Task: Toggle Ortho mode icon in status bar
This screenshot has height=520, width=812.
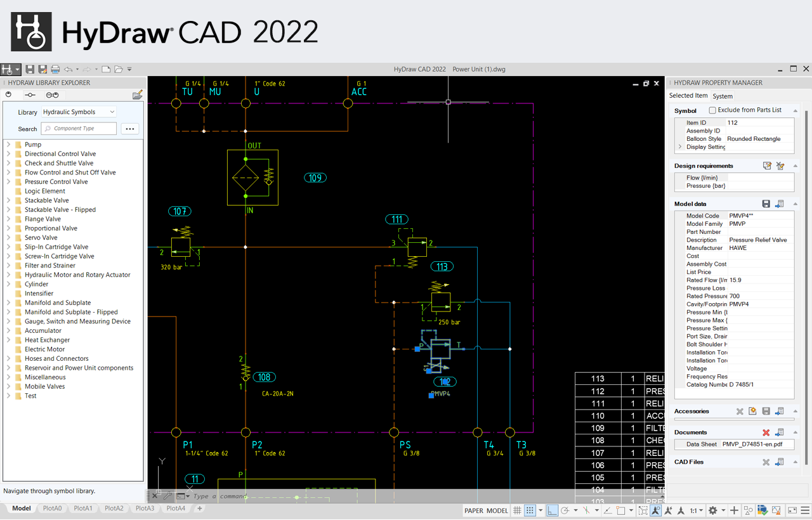Action: [x=553, y=510]
